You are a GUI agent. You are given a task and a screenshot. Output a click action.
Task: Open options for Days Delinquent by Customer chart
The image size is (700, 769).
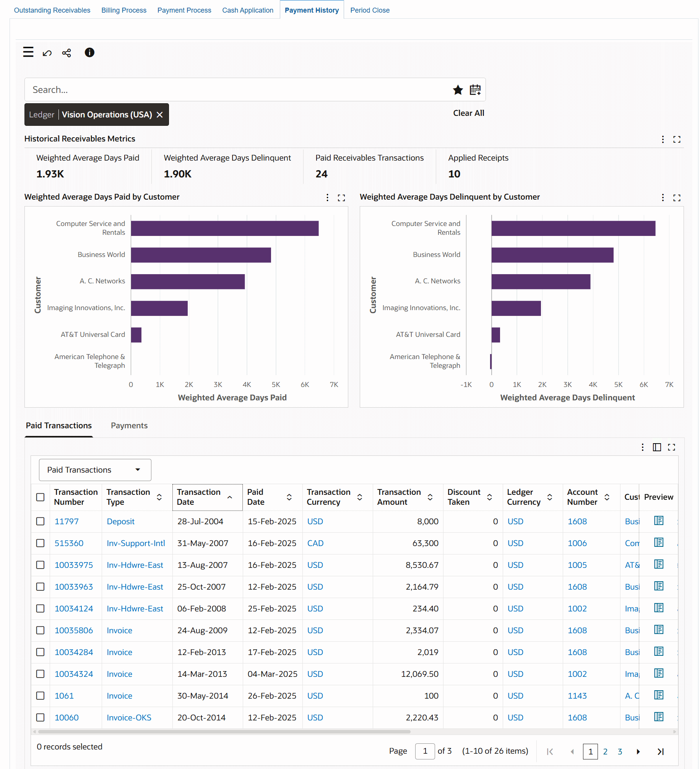coord(663,197)
